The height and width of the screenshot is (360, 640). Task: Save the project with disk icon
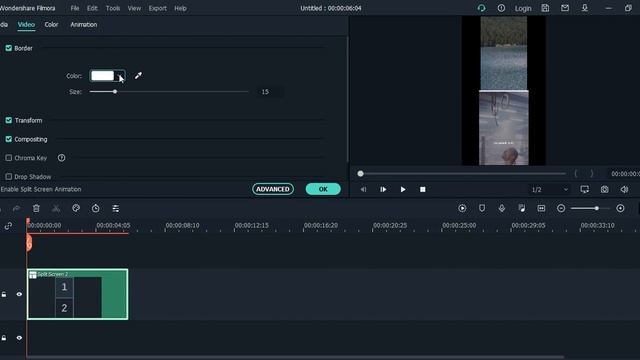[545, 8]
